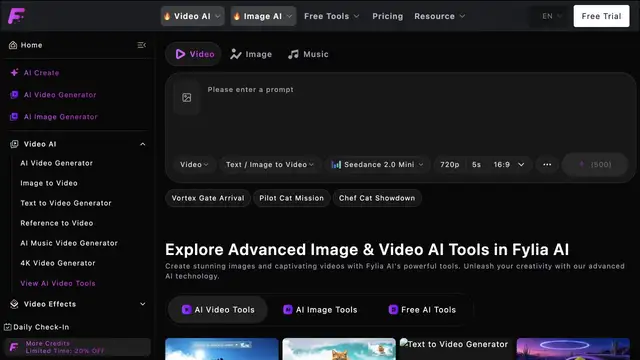
Task: Click the image upload icon in prompt box
Action: 187,98
